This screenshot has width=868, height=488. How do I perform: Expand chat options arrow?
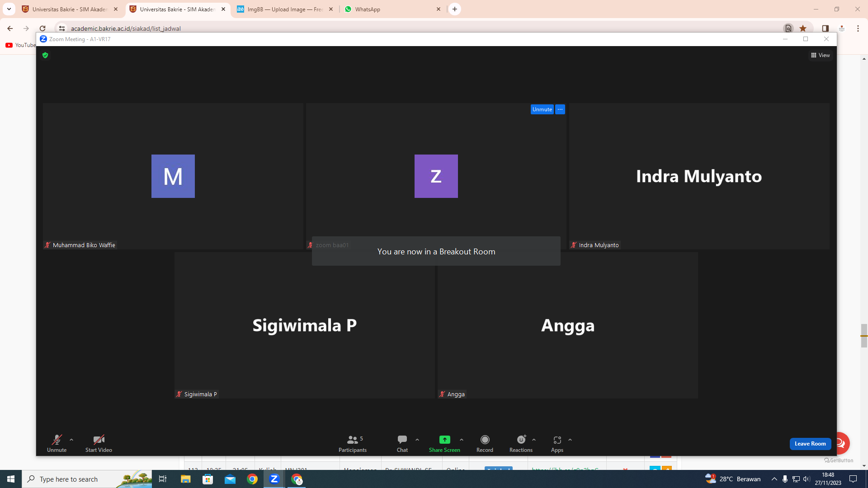click(417, 440)
